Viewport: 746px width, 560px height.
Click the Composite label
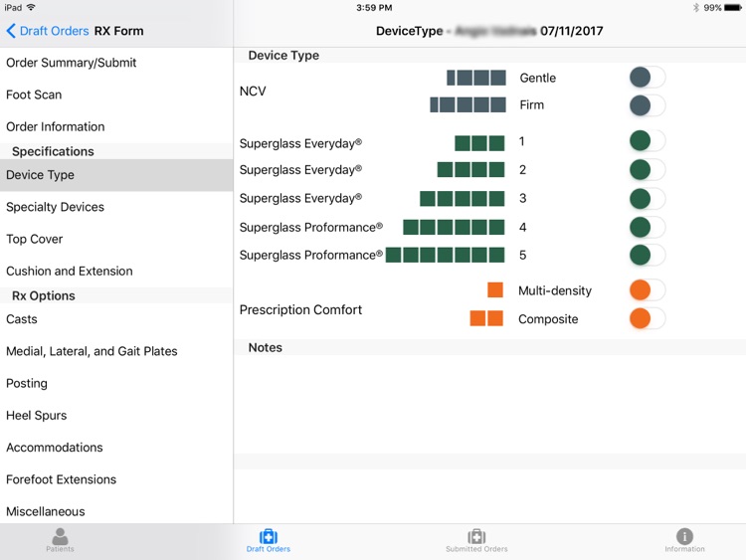tap(548, 319)
